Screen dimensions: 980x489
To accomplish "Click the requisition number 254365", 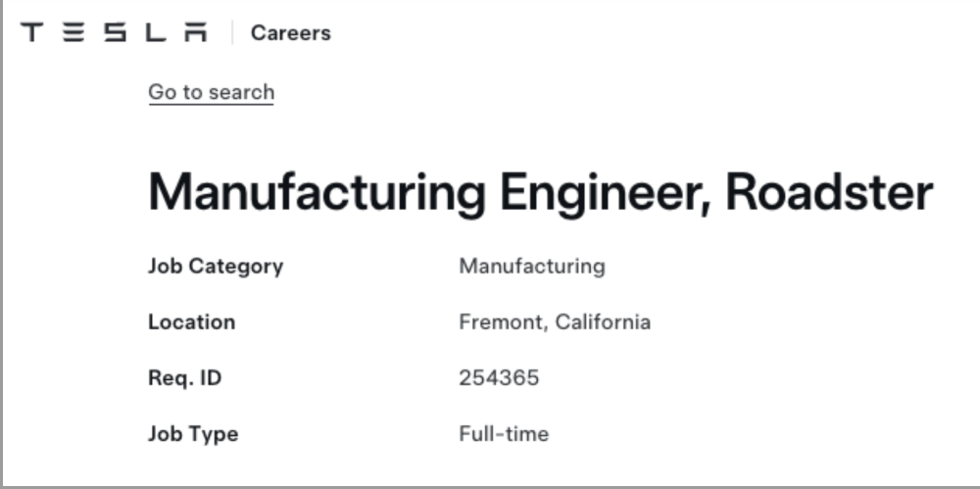I will [x=498, y=378].
